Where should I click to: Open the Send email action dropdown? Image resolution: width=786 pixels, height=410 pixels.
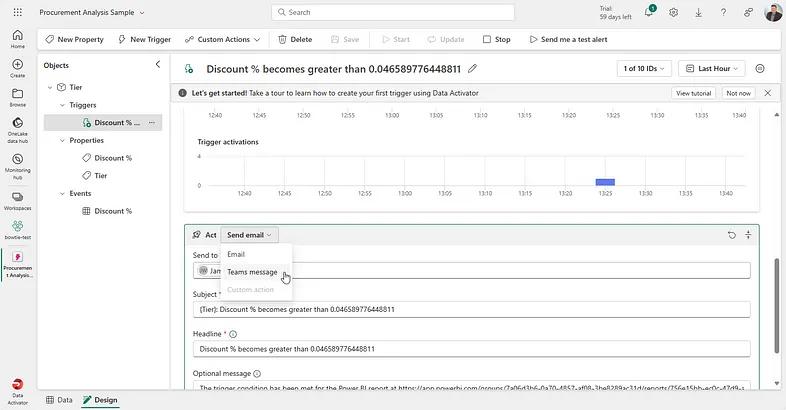[x=249, y=235]
